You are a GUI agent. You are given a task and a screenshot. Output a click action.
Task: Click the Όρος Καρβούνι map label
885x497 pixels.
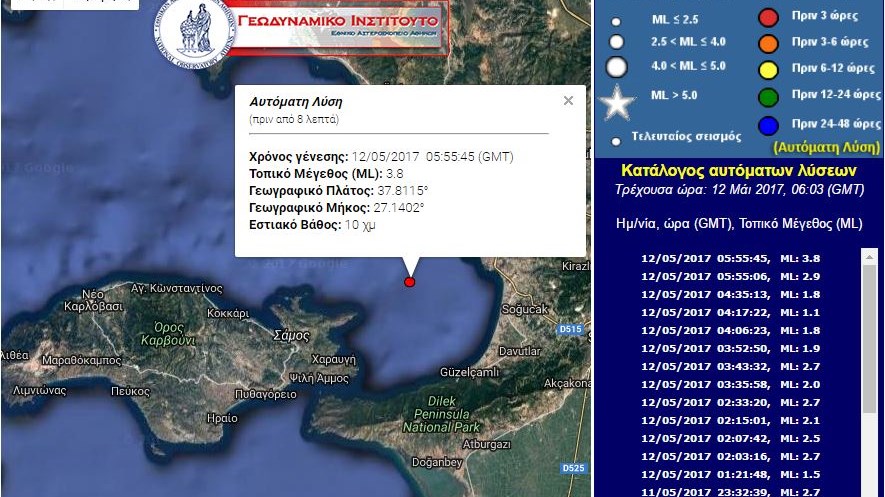click(168, 334)
